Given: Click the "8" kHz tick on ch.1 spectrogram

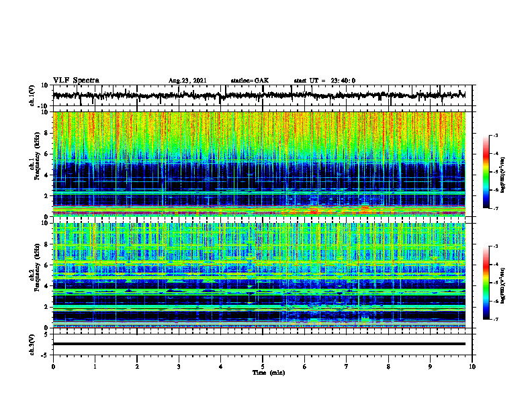Looking at the screenshot, I should click(46, 133).
